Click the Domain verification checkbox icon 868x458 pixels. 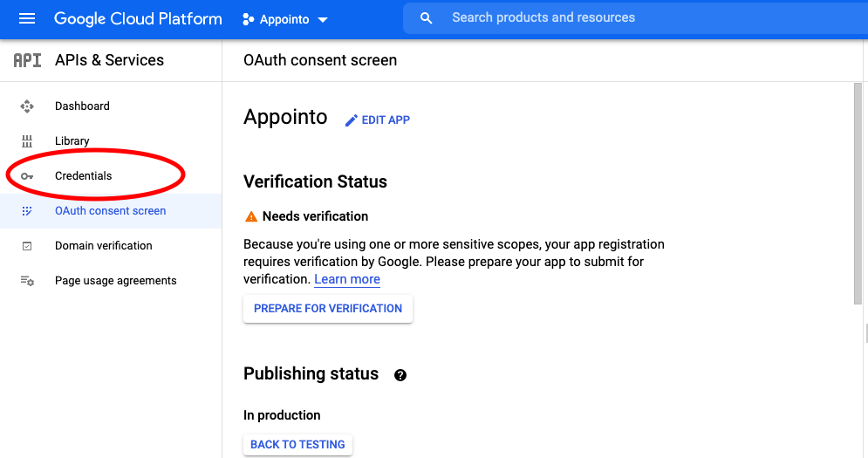(26, 246)
